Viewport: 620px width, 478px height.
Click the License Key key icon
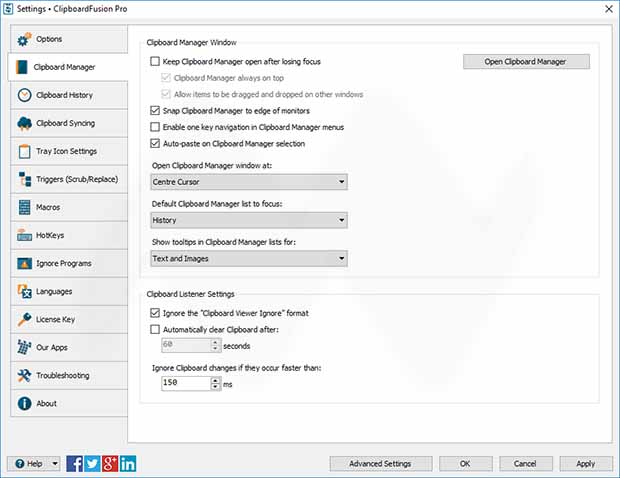(24, 319)
